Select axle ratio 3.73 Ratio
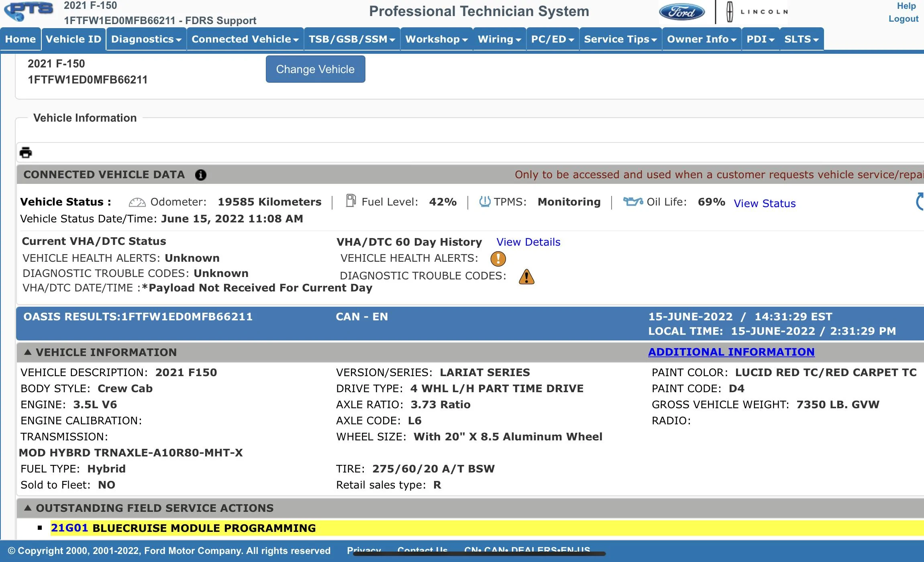 click(441, 405)
